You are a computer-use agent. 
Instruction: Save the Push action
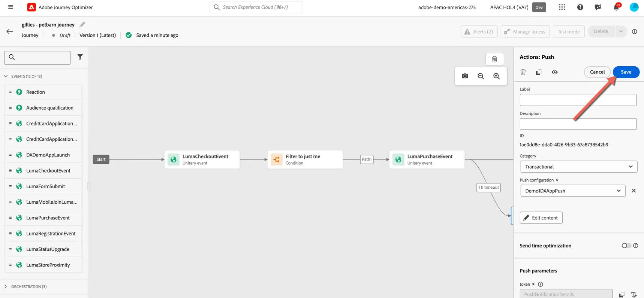click(x=626, y=72)
